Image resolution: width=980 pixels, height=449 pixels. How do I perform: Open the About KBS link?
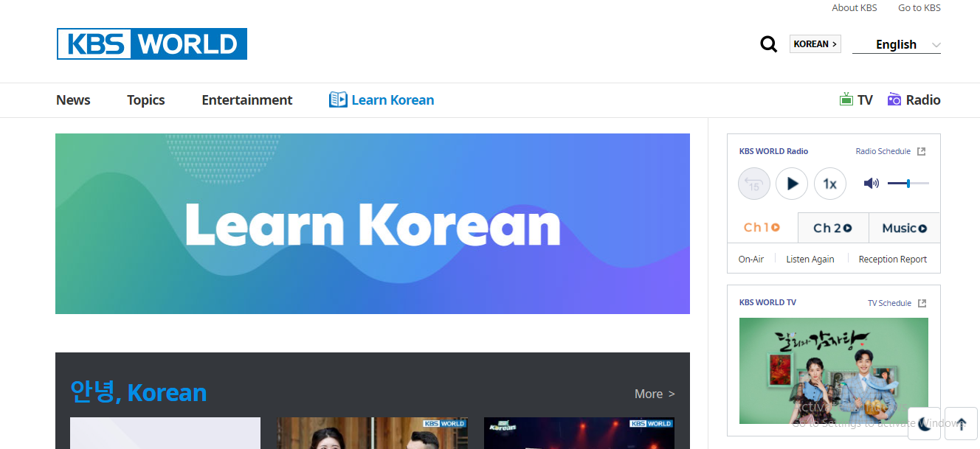855,8
